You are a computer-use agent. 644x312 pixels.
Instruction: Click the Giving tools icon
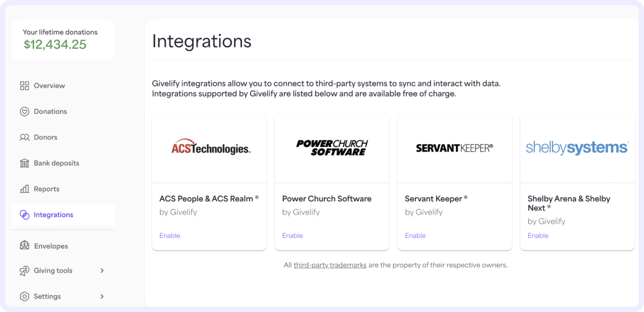24,271
